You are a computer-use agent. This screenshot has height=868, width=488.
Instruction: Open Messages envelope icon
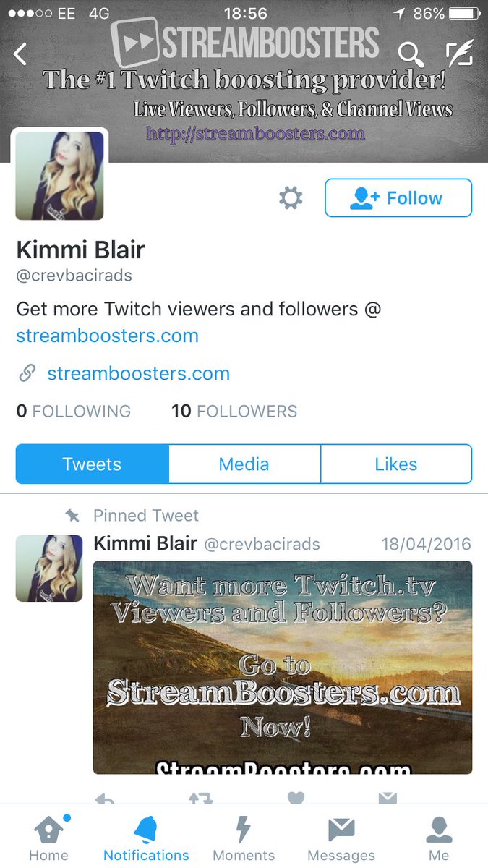341,830
